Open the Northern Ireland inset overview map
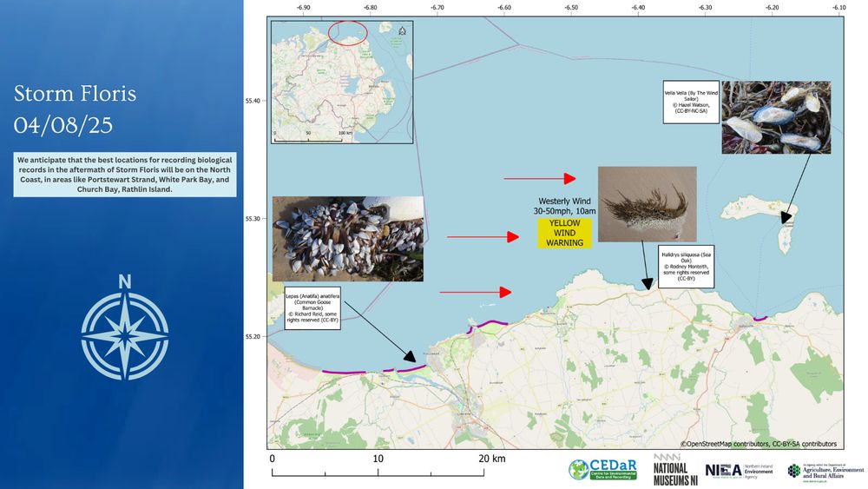The image size is (868, 489). [x=342, y=83]
